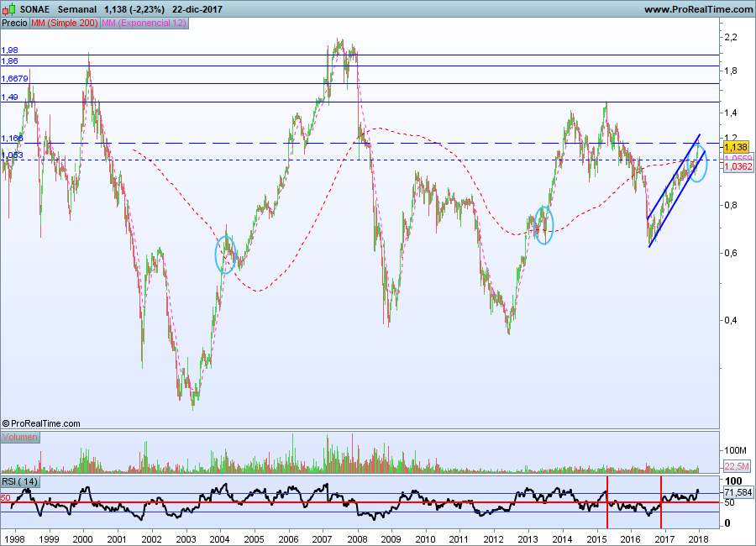This screenshot has width=756, height=546.
Task: Click the 2004 label on time axis
Action: [x=220, y=539]
